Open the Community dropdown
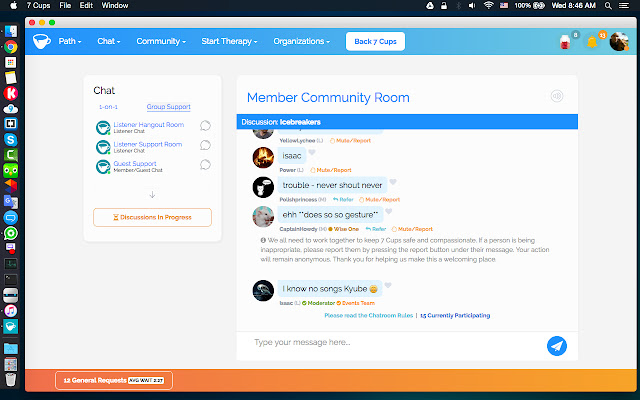640x400 pixels. click(160, 41)
